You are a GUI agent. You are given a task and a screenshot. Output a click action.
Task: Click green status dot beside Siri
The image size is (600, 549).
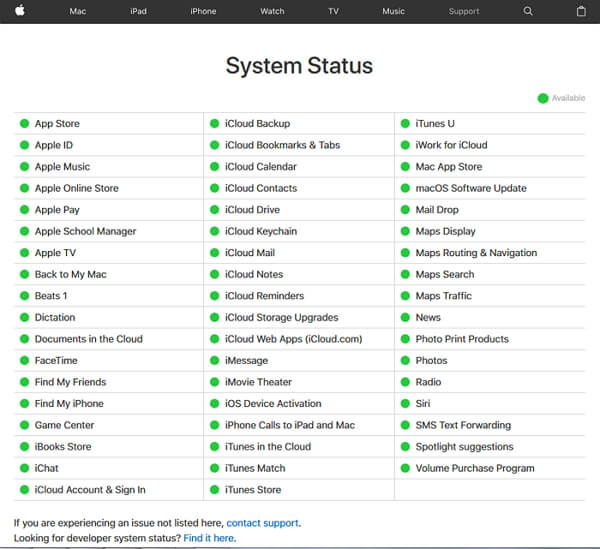tap(405, 404)
